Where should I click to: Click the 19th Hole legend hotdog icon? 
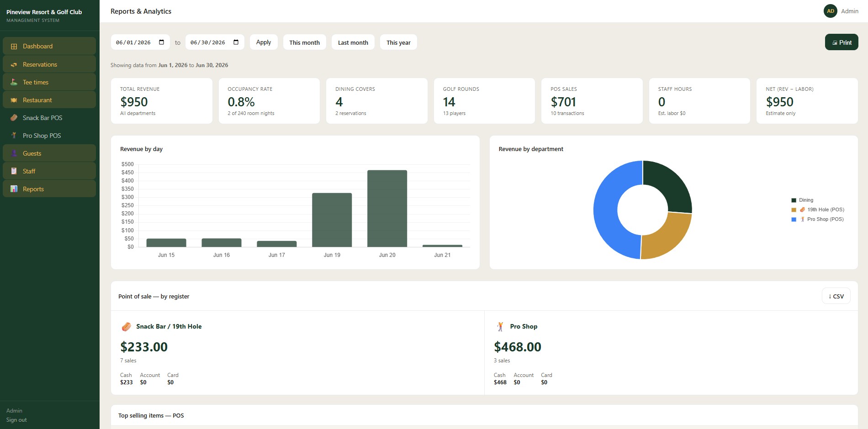click(802, 210)
